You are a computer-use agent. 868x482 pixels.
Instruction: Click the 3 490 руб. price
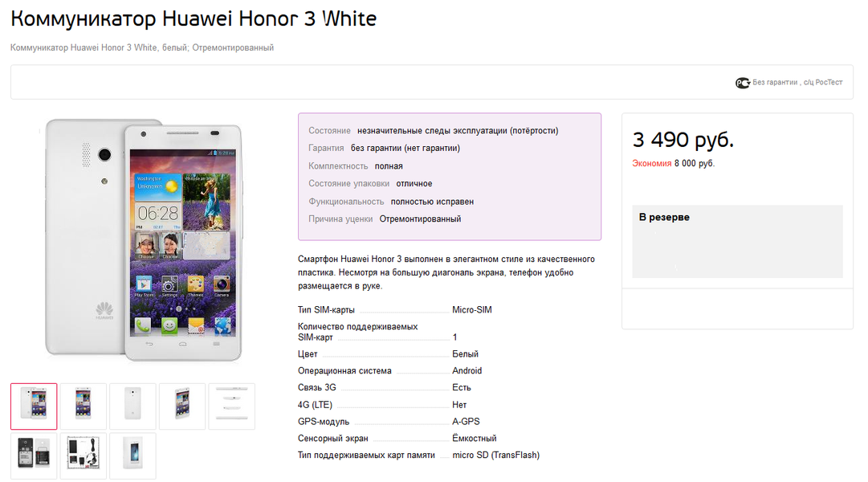[683, 140]
